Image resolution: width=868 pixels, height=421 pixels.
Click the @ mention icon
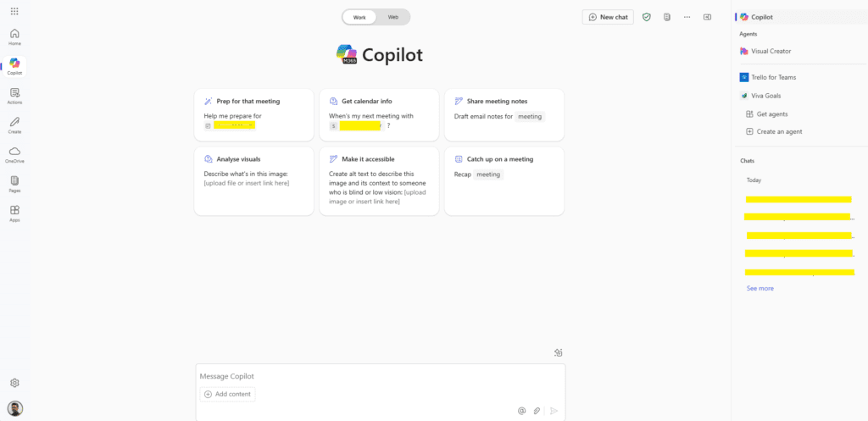click(521, 411)
